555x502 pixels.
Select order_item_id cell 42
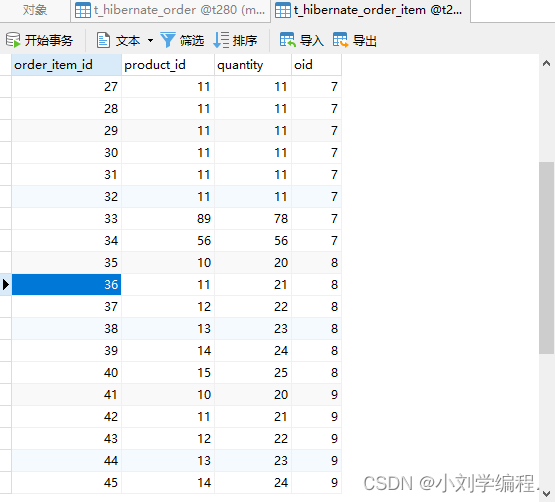coord(67,416)
